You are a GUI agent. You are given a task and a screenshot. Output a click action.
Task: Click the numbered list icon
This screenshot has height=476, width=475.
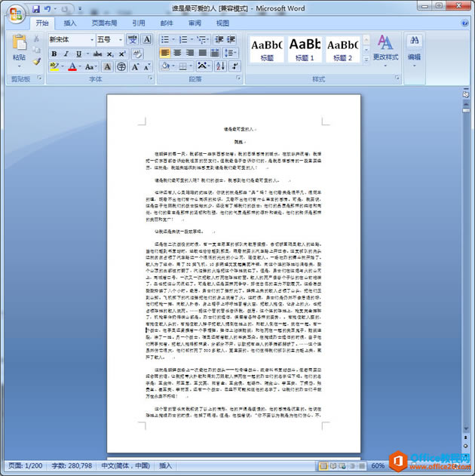[x=183, y=39]
